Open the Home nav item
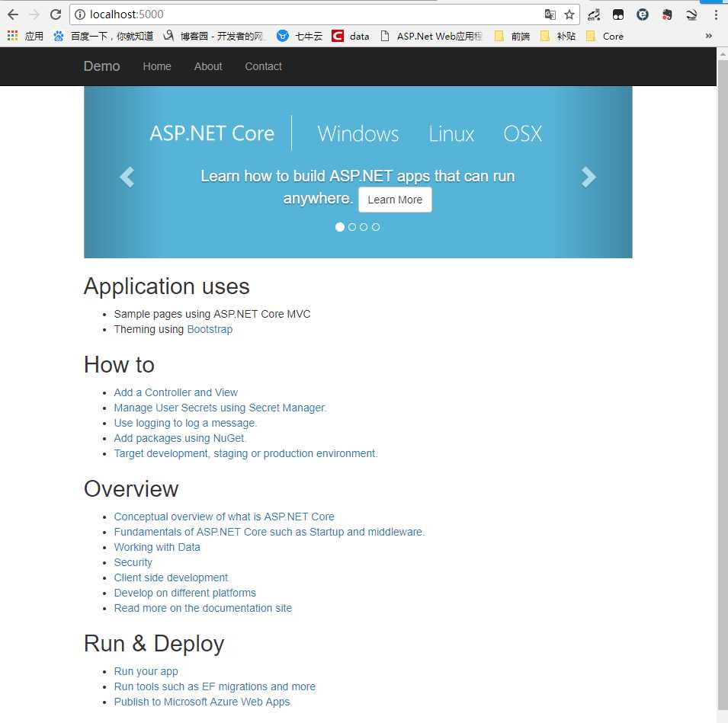Screen dimensions: 728x723 pyautogui.click(x=157, y=66)
